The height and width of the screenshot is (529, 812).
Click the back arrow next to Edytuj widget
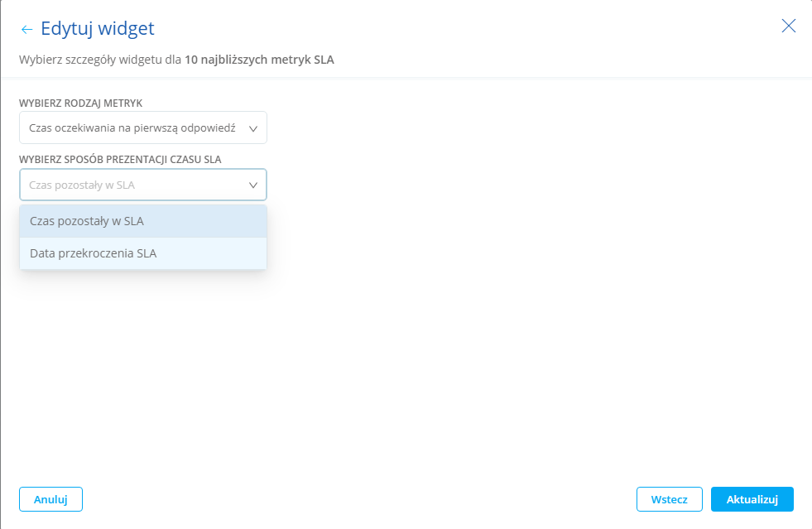(26, 30)
